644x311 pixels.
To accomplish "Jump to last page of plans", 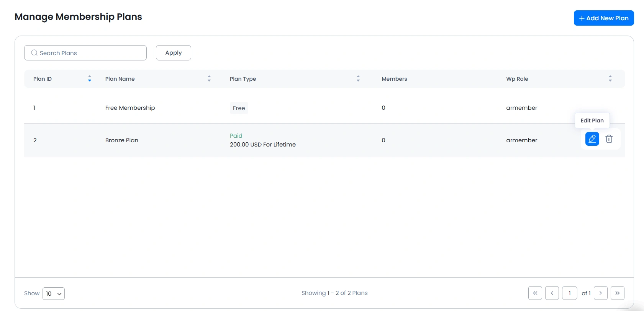I will click(x=617, y=293).
